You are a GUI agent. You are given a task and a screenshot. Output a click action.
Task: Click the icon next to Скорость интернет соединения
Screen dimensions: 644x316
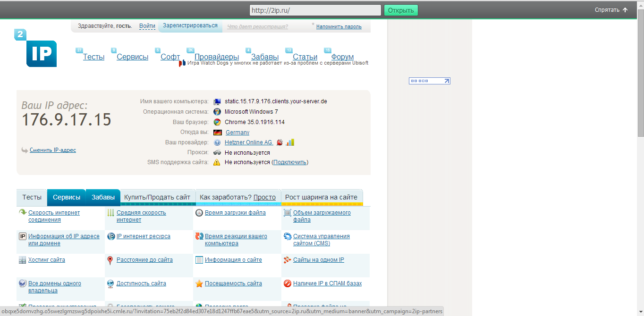[x=22, y=213]
